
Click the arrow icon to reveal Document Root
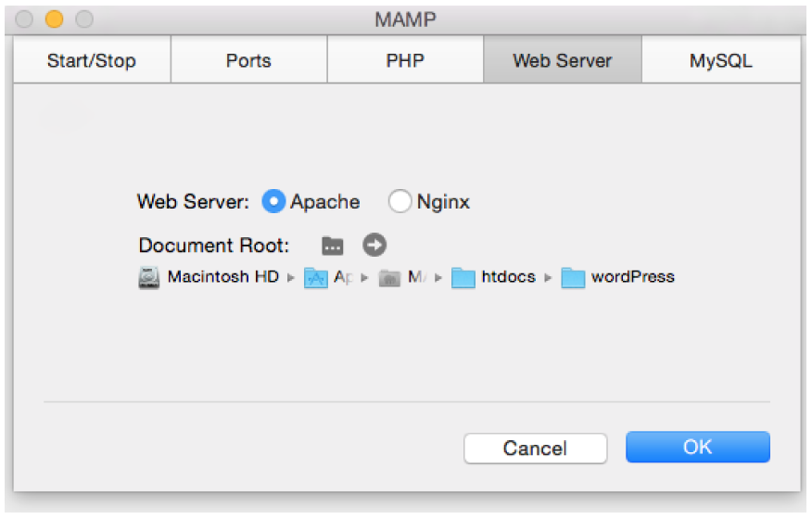374,245
